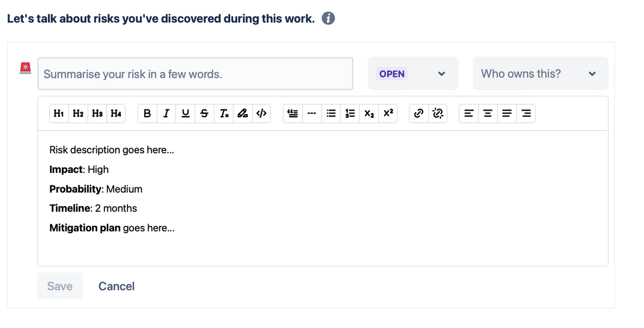Clear text formatting
This screenshot has width=644, height=328.
pos(224,114)
